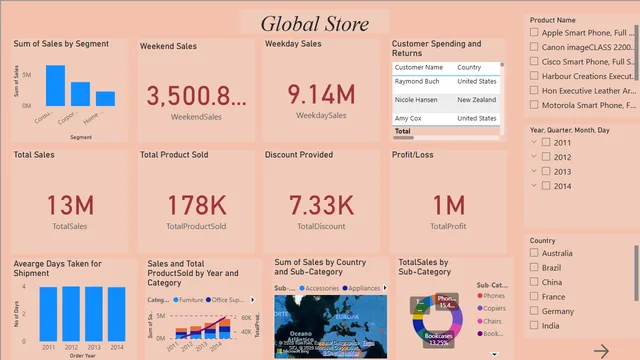Click the 7.33K Discount value
The height and width of the screenshot is (360, 640).
pos(322,205)
